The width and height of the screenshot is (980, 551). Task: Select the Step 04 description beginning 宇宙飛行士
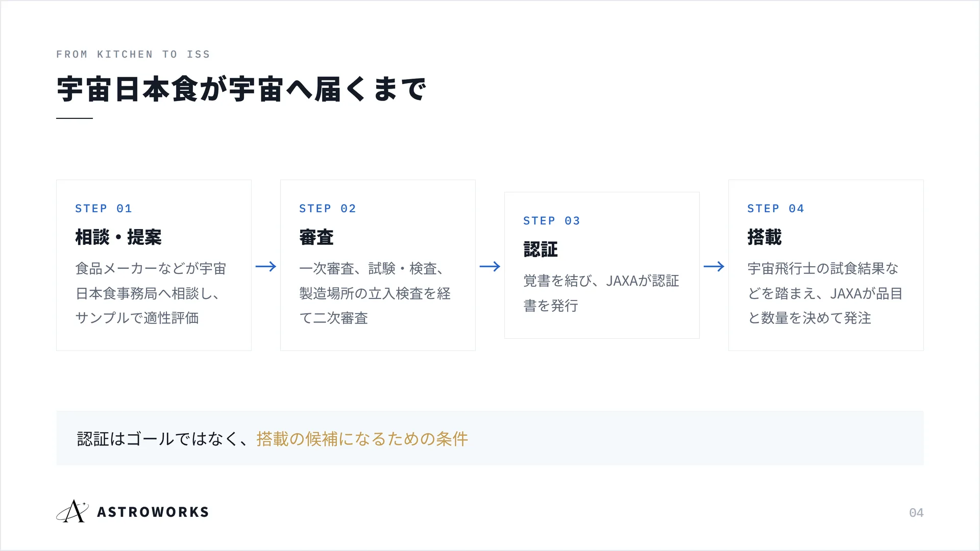coord(825,293)
